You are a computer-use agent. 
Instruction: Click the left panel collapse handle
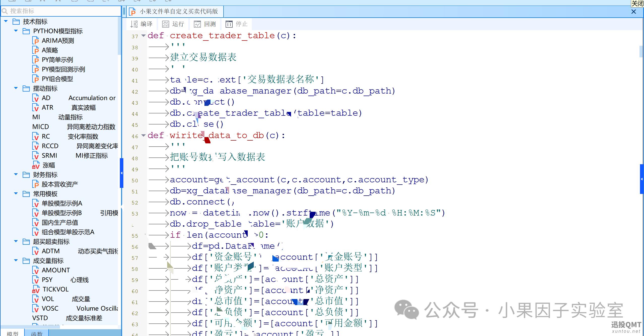(122, 173)
